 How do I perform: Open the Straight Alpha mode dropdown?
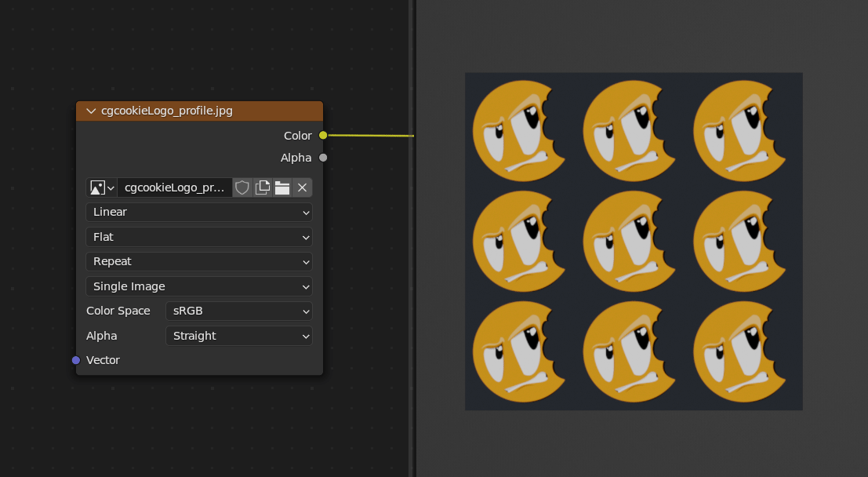point(239,336)
